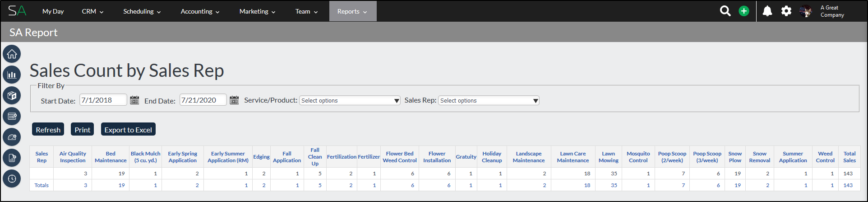868x202 pixels.
Task: Sort by Bed Maintenance column
Action: [x=111, y=157]
